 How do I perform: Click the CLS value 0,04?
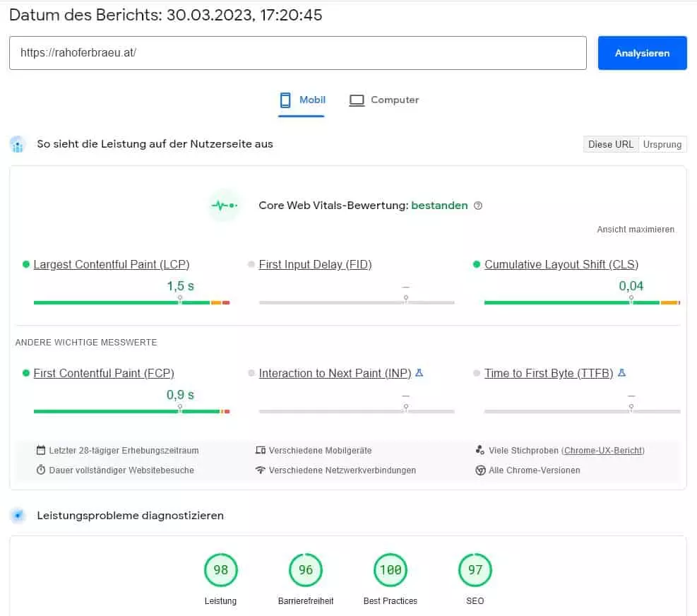point(631,286)
